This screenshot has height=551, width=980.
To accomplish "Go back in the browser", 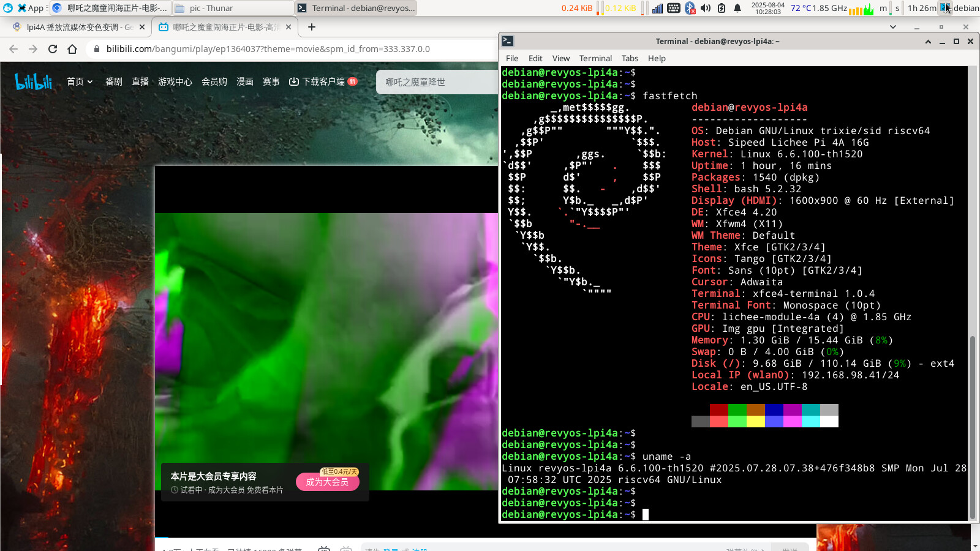I will (13, 49).
